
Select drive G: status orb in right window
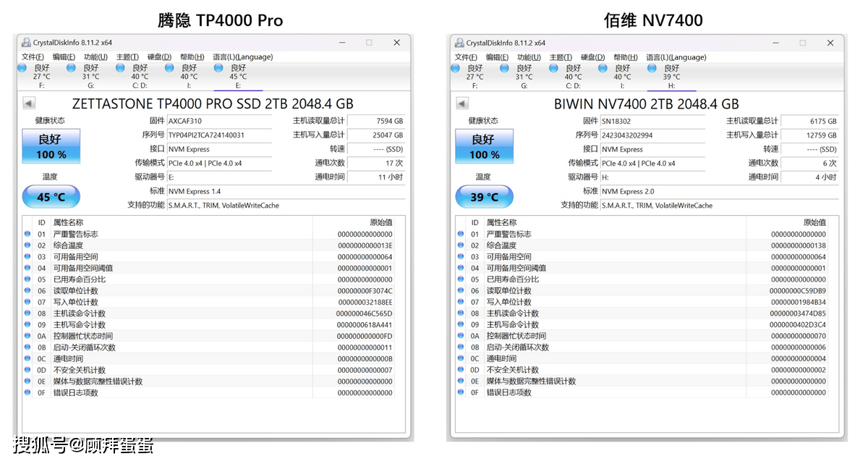pyautogui.click(x=504, y=68)
